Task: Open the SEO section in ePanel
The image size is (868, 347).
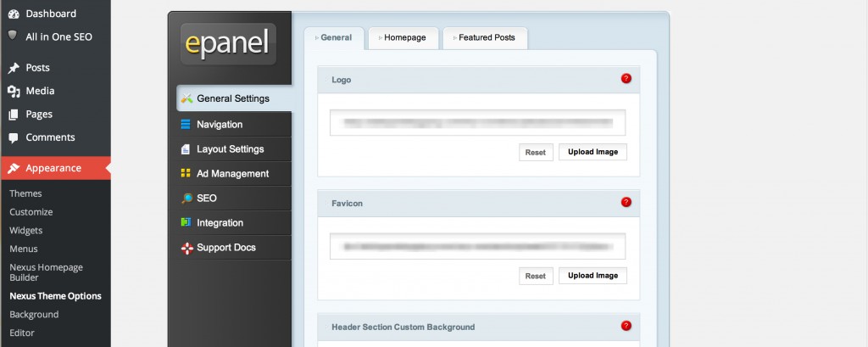Action: tap(234, 199)
